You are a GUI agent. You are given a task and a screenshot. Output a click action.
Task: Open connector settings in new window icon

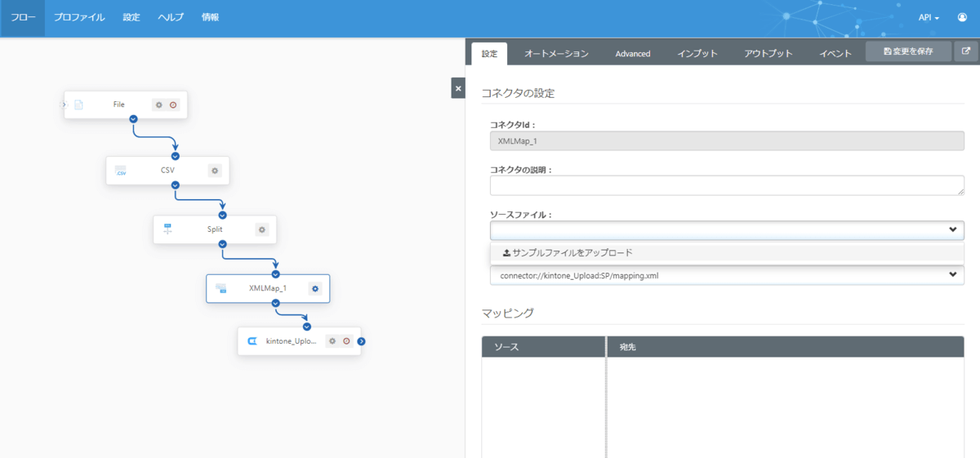click(x=966, y=51)
